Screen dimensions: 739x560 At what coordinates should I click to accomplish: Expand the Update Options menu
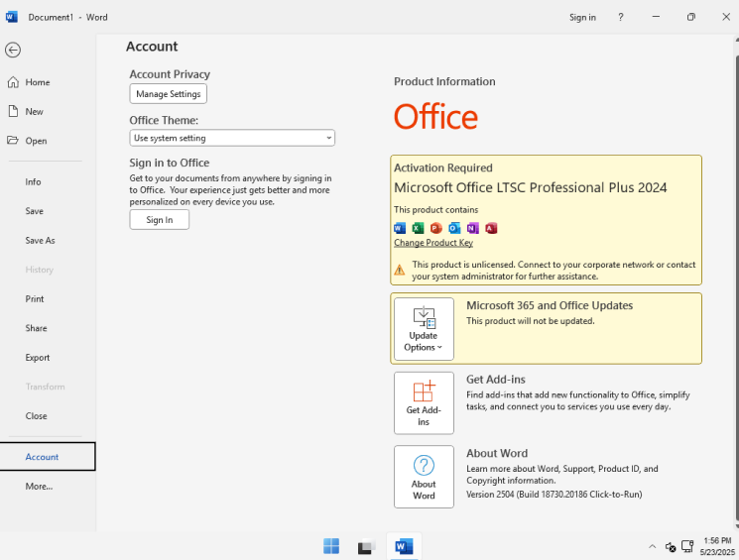point(424,329)
